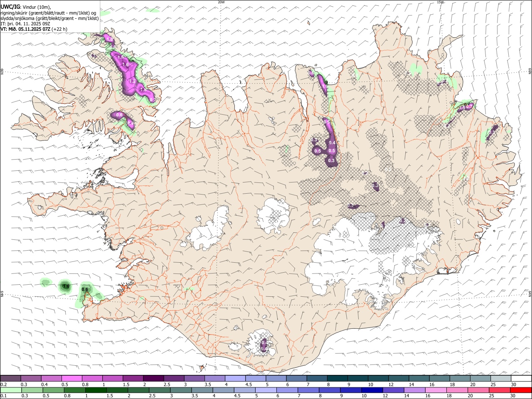The height and width of the screenshot is (399, 532).
Task: Click the 'slydda/snjókoma' legend description line
Action: pyautogui.click(x=49, y=18)
